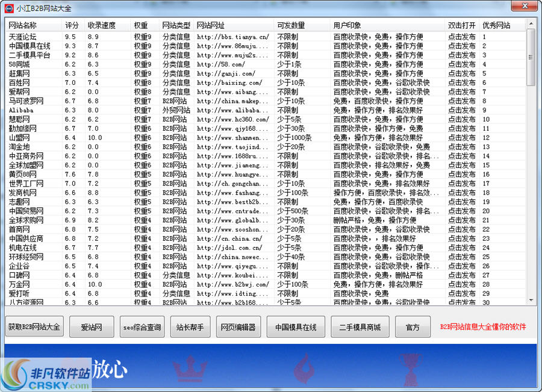This screenshot has width=542, height=392.
Task: Click 点击发布 in the Alibaba row
Action: 462,110
